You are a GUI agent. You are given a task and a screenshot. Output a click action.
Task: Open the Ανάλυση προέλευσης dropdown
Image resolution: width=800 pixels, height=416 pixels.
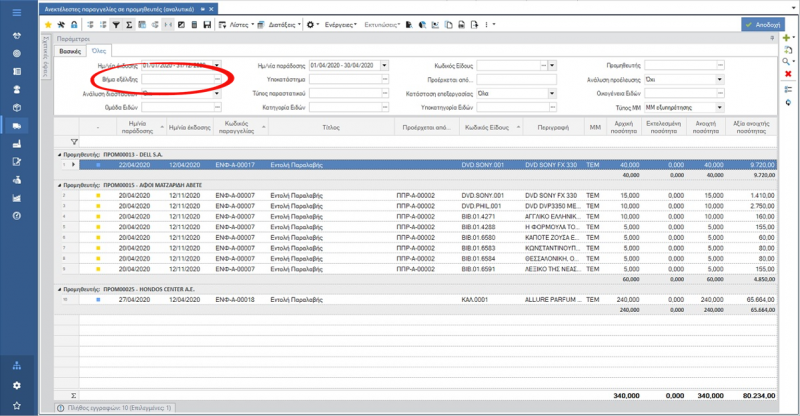tap(720, 80)
